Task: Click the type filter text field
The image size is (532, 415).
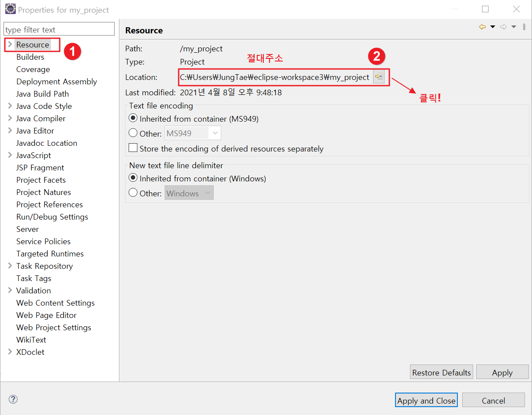Action: pos(59,29)
